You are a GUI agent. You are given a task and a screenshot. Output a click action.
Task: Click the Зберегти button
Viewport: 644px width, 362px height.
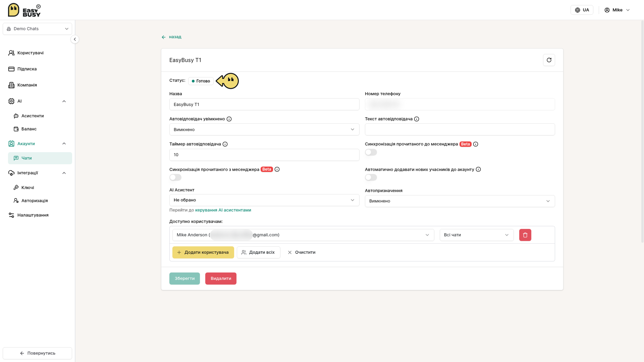pyautogui.click(x=184, y=279)
